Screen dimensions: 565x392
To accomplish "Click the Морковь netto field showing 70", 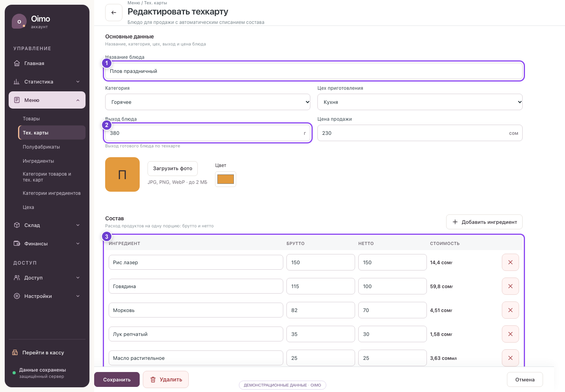I will 392,310.
